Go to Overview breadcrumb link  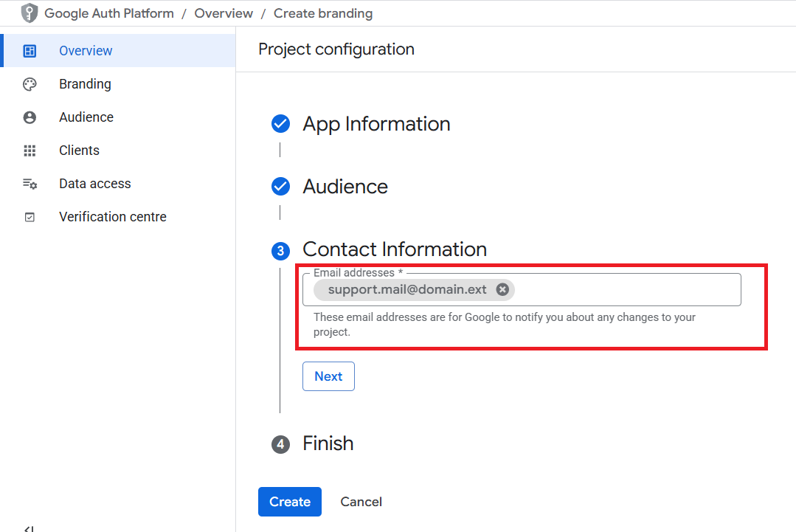(x=224, y=13)
